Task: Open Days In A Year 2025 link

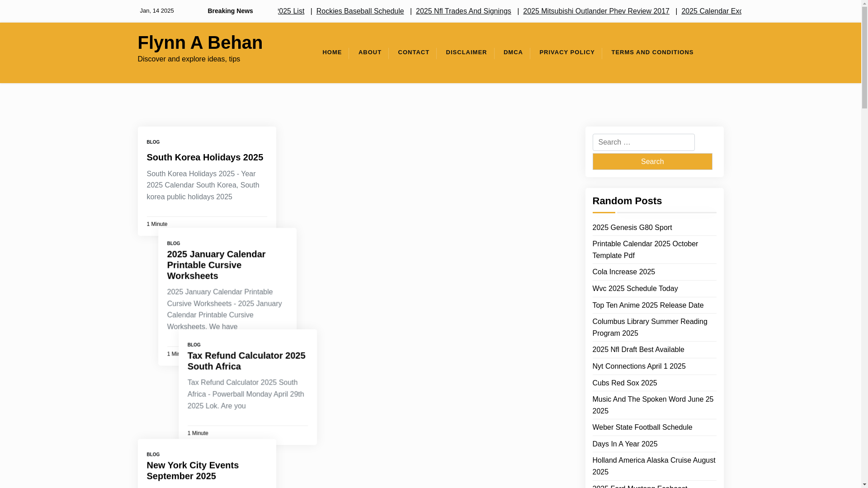Action: pos(625,444)
